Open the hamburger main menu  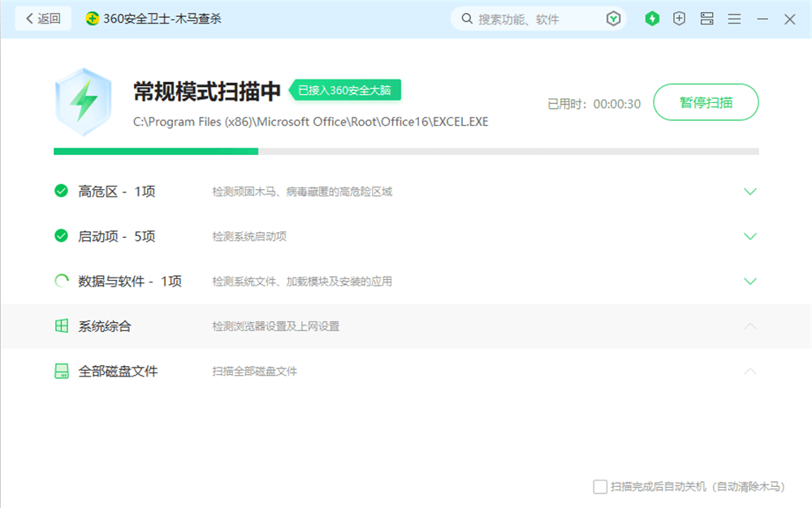734,19
